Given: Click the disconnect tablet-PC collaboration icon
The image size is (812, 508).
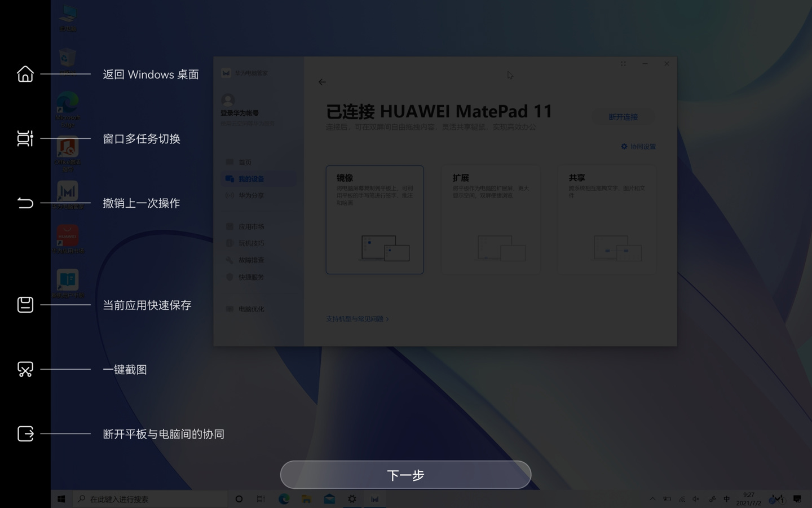Looking at the screenshot, I should [x=25, y=434].
